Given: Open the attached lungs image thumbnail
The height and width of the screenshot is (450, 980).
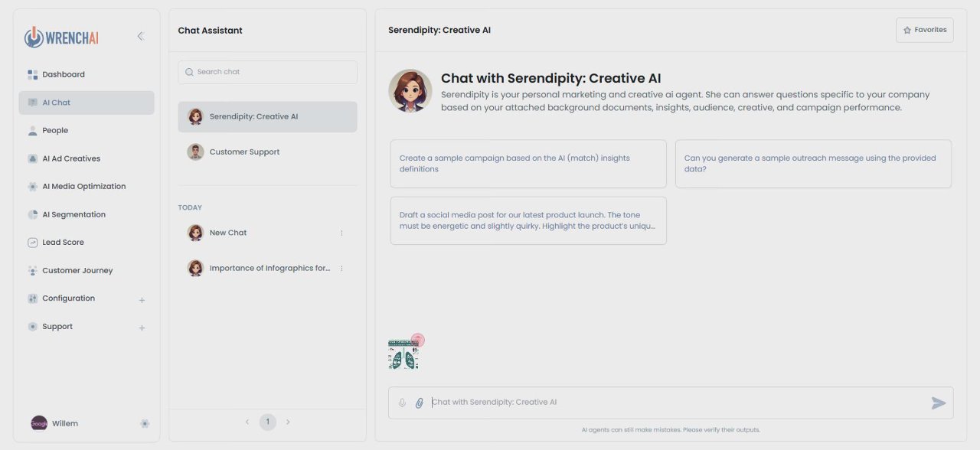Looking at the screenshot, I should [x=402, y=356].
